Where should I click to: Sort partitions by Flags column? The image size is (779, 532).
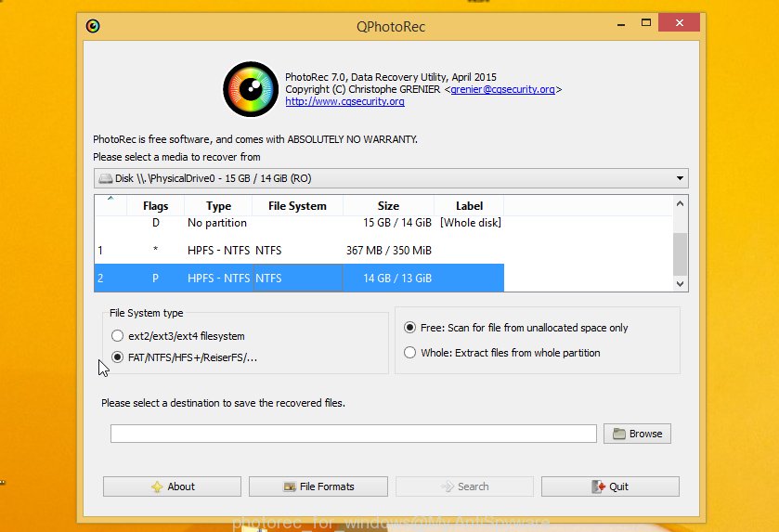click(155, 206)
